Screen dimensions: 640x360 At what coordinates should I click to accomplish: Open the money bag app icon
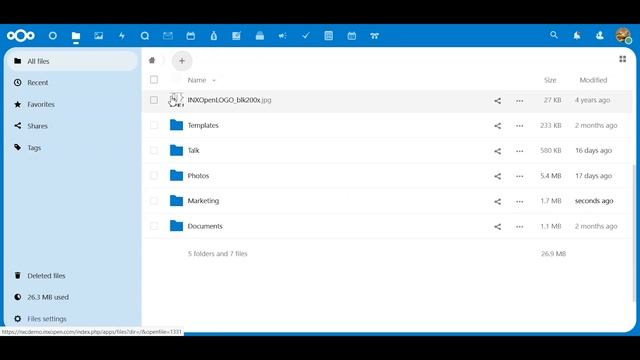tap(213, 36)
